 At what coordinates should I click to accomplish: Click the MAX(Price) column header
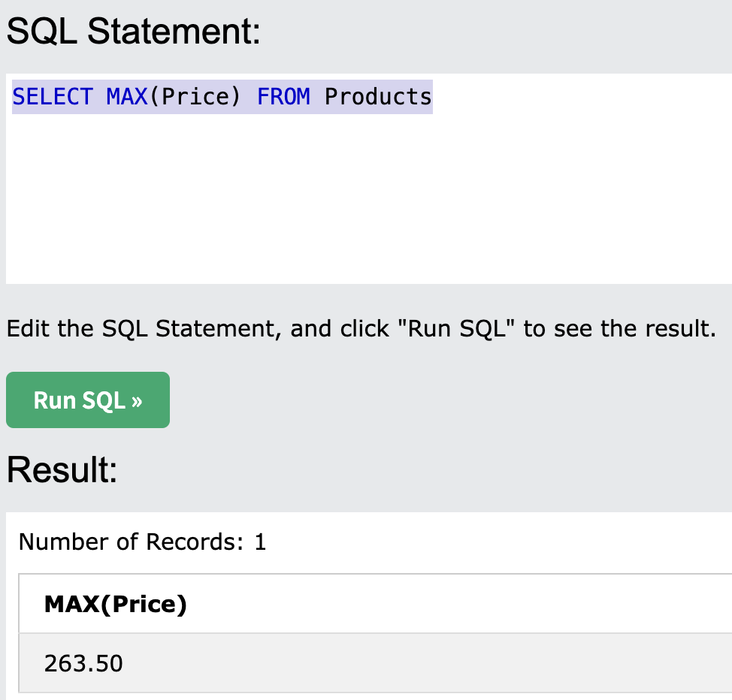coord(115,604)
